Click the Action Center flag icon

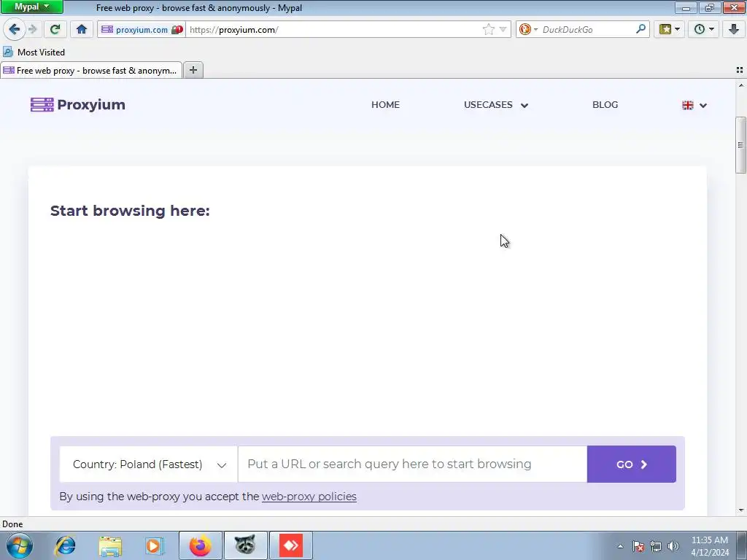638,546
